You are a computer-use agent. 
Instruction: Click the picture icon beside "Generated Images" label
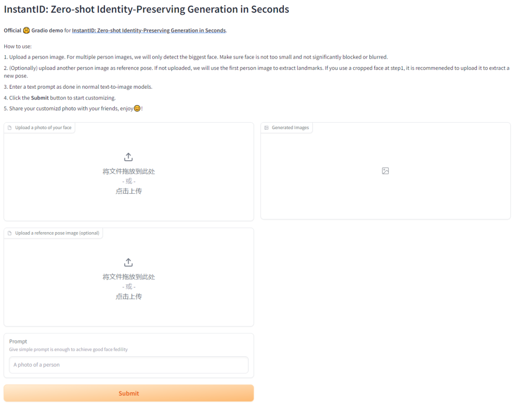coord(266,128)
